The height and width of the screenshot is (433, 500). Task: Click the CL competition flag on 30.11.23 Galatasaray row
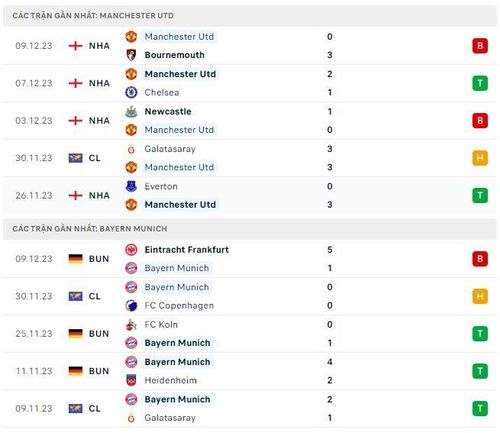pos(75,158)
